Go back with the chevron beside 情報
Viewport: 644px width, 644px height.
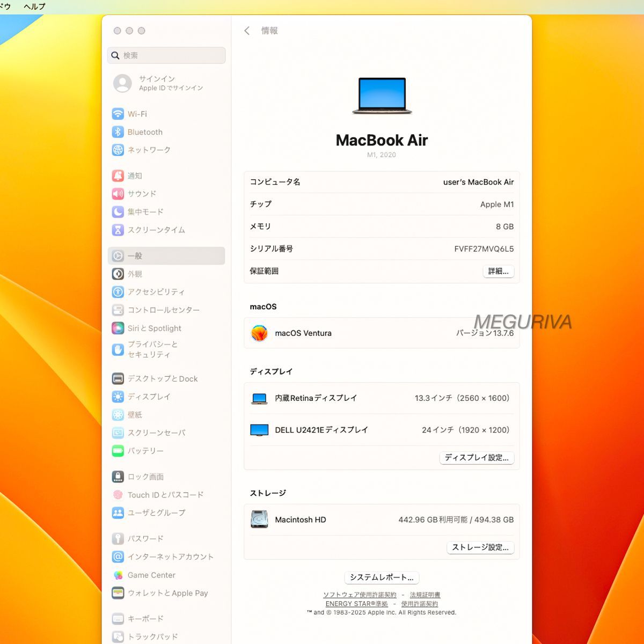point(247,31)
